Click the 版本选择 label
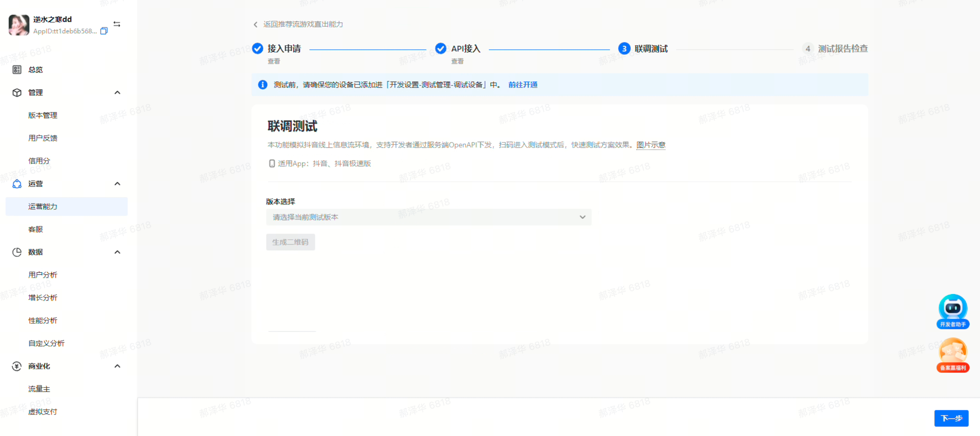980x436 pixels. coord(280,201)
